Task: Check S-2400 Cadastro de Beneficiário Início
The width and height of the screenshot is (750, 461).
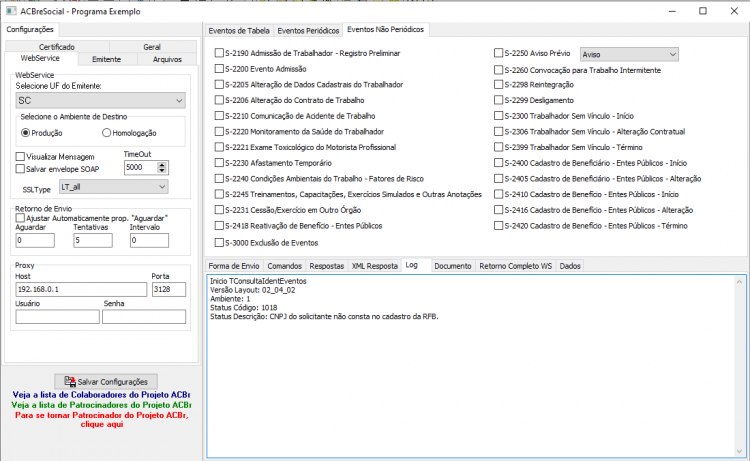Action: coord(498,163)
